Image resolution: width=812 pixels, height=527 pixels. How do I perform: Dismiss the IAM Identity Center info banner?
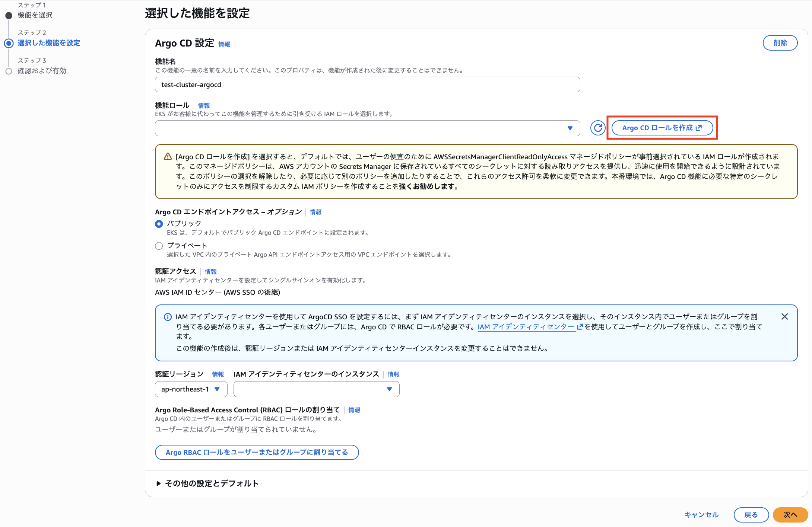tap(784, 317)
